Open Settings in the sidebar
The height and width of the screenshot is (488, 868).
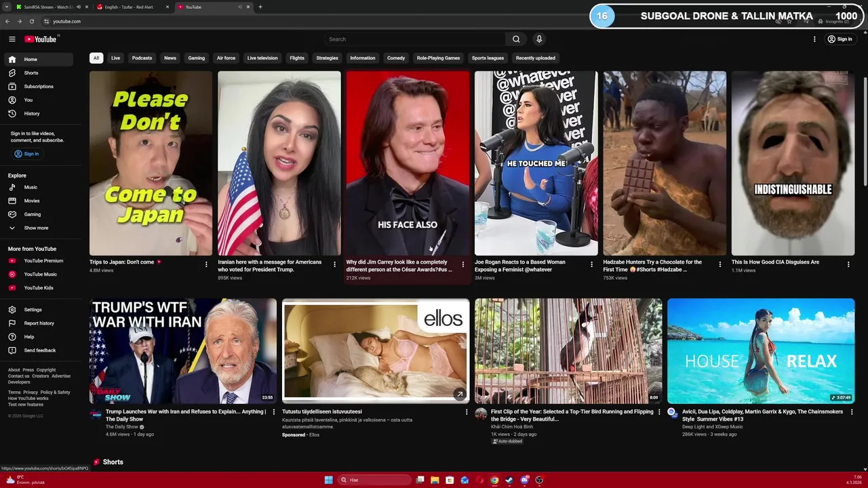38,310
